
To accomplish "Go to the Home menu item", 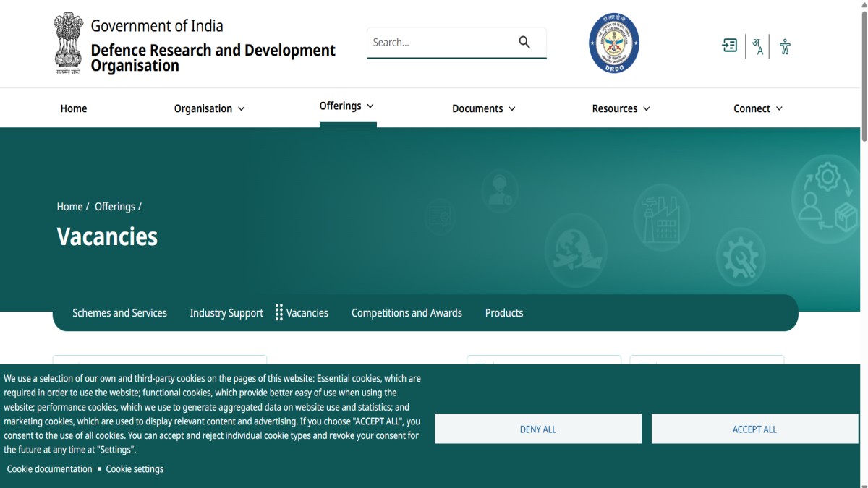I will (x=73, y=108).
